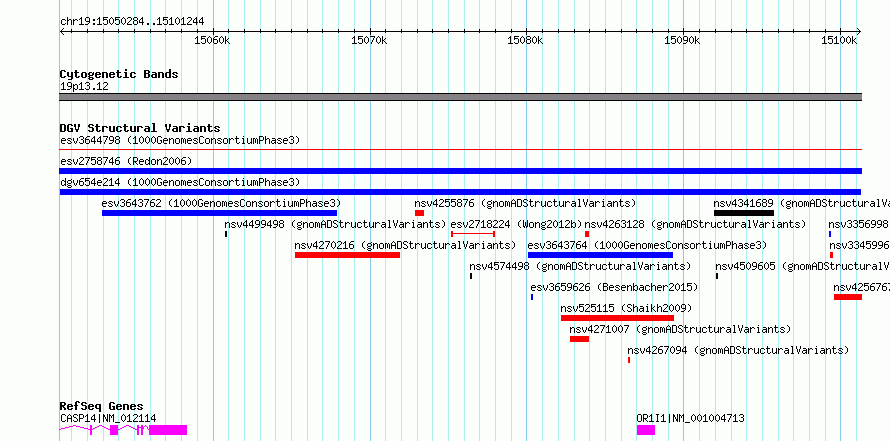Screen dimensions: 890x441
Task: Click the red nsv4270216 feature bar
Action: 347,255
